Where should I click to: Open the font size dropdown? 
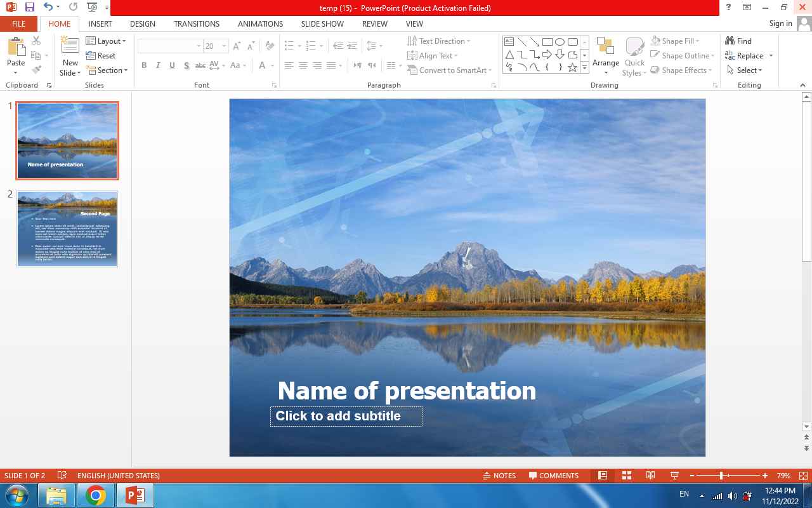(x=225, y=46)
